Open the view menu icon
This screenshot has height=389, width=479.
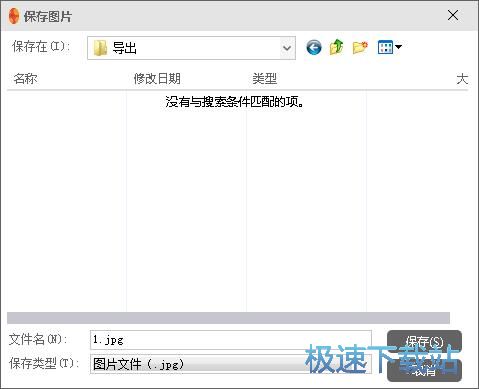(389, 47)
